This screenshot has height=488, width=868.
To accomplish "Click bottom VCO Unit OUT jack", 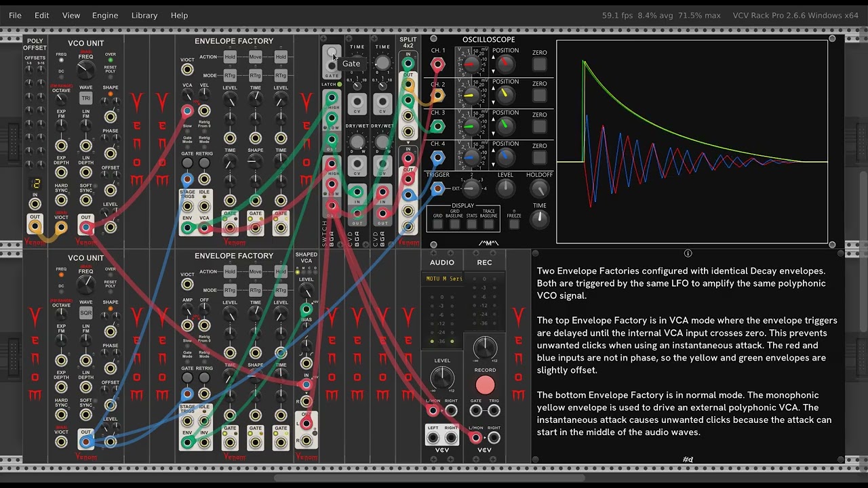I will (x=85, y=442).
